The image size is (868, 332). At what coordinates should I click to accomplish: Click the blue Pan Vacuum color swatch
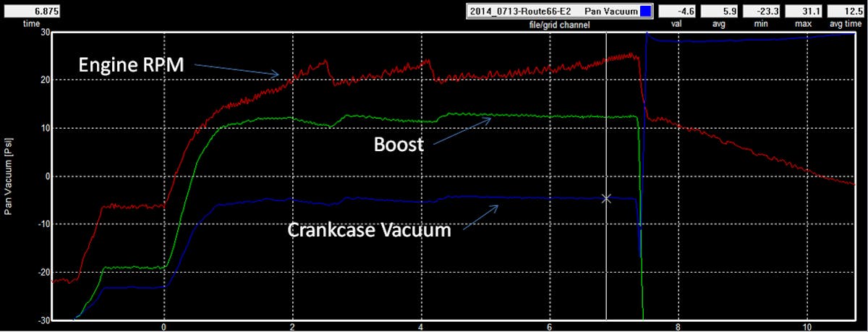coord(645,12)
